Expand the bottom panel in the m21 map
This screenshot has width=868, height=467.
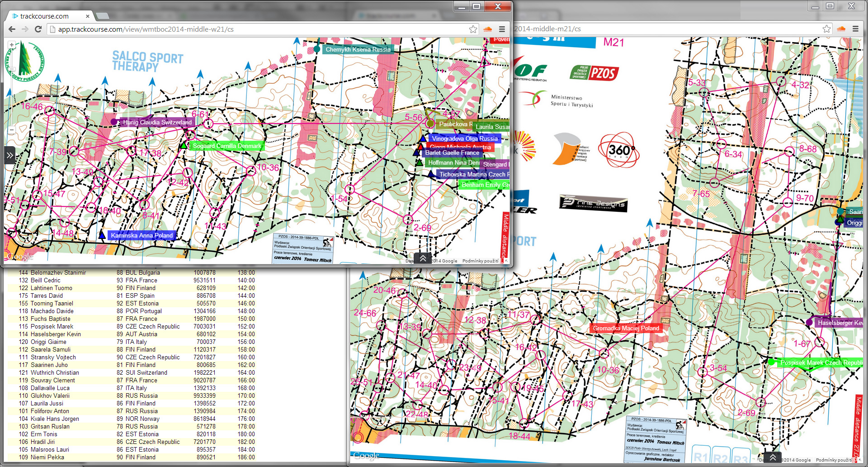pos(773,457)
